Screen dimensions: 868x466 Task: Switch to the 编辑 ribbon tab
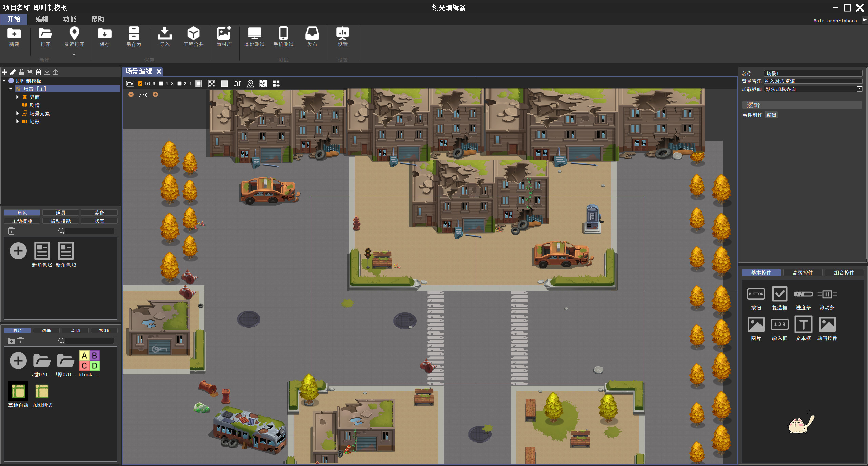(42, 19)
